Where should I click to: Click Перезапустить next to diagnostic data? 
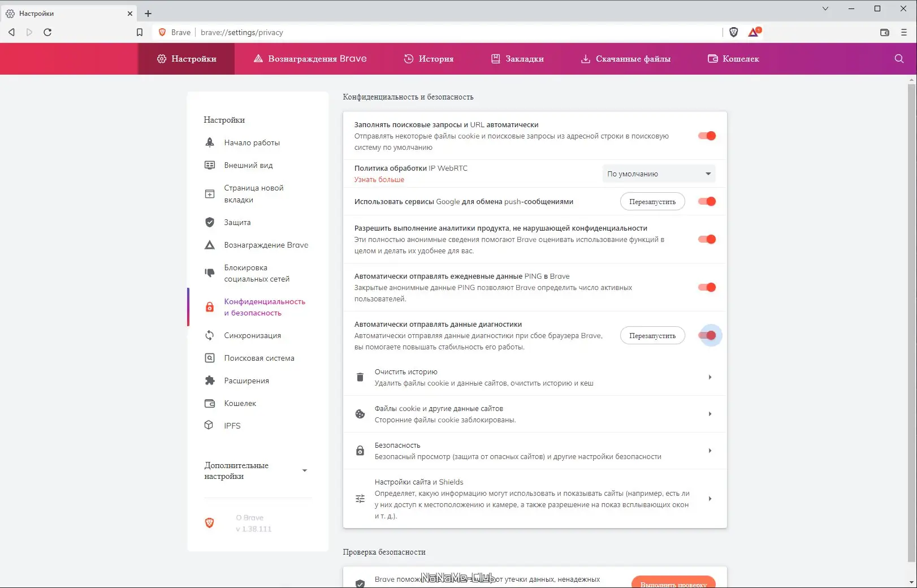[x=652, y=335]
